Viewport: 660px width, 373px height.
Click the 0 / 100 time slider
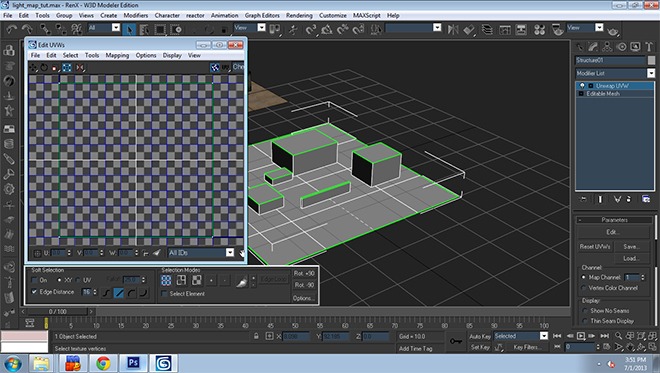pos(58,312)
